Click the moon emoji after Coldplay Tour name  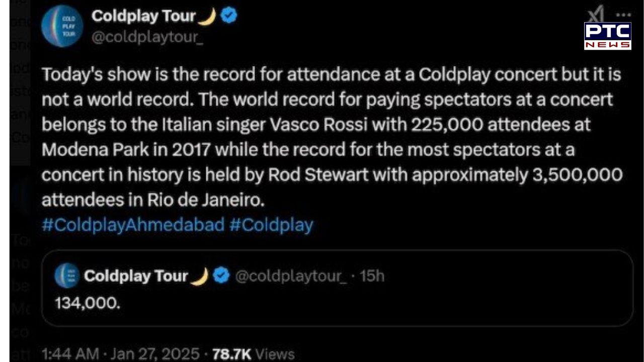[207, 17]
